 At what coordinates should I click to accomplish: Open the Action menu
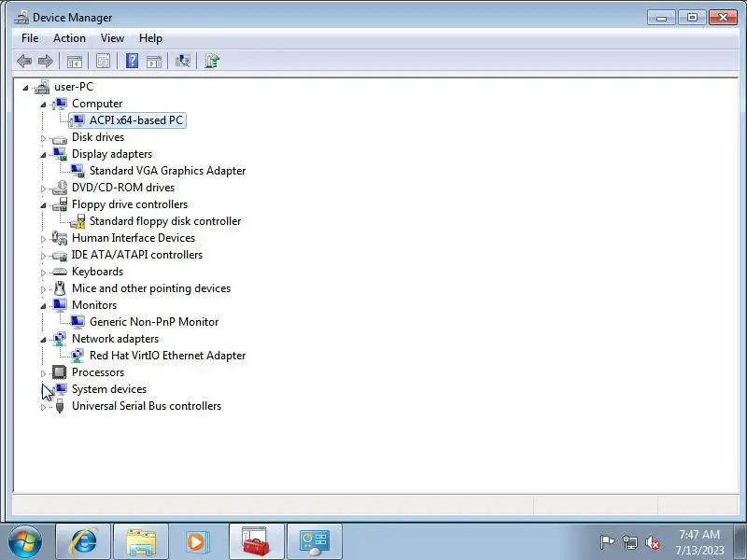click(x=69, y=38)
